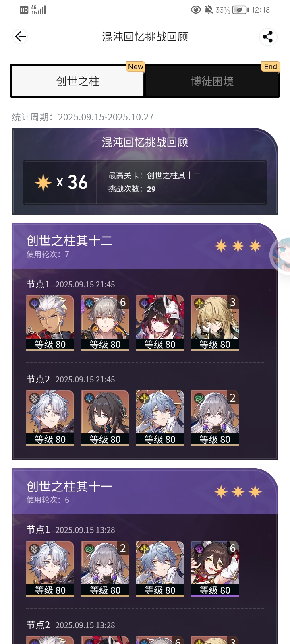Tap element badge on first 其十一 character
Image resolution: width=290 pixels, height=644 pixels.
click(x=34, y=549)
